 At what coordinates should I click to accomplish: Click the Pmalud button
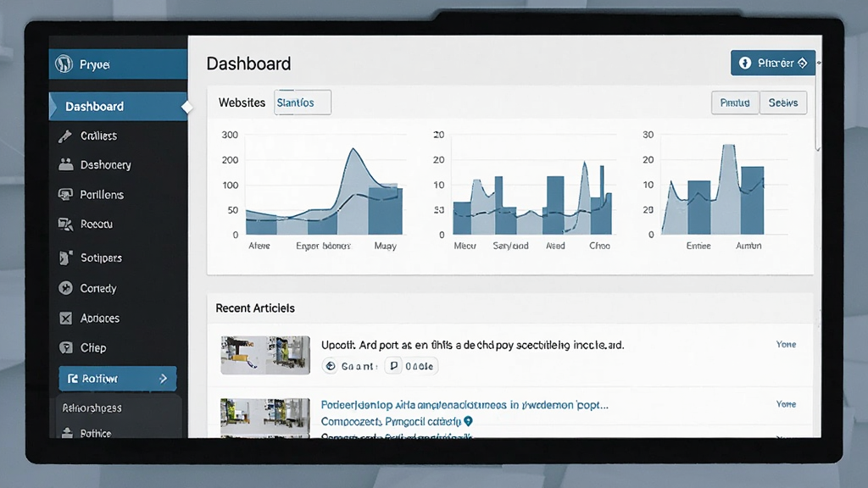point(735,103)
